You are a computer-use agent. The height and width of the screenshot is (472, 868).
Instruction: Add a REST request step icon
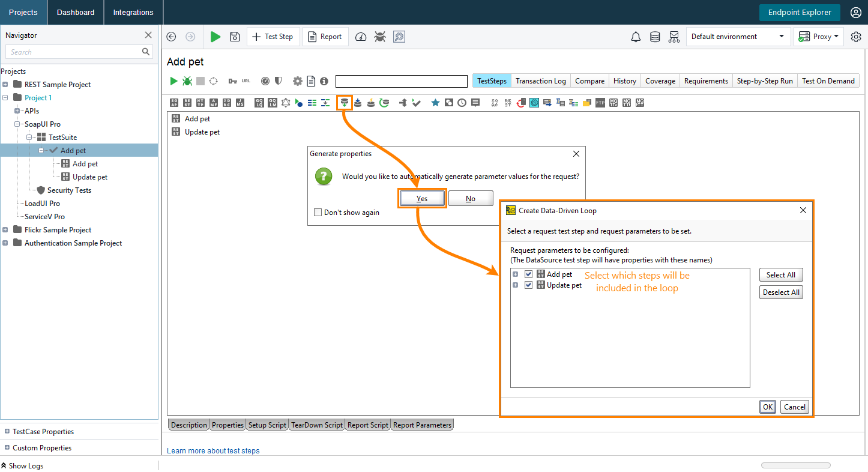click(187, 103)
